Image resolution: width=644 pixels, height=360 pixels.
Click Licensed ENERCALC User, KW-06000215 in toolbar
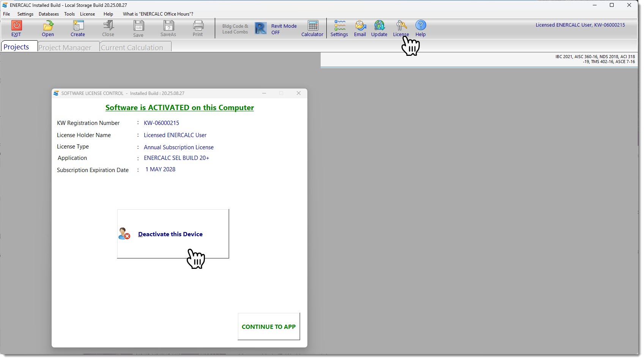click(580, 25)
